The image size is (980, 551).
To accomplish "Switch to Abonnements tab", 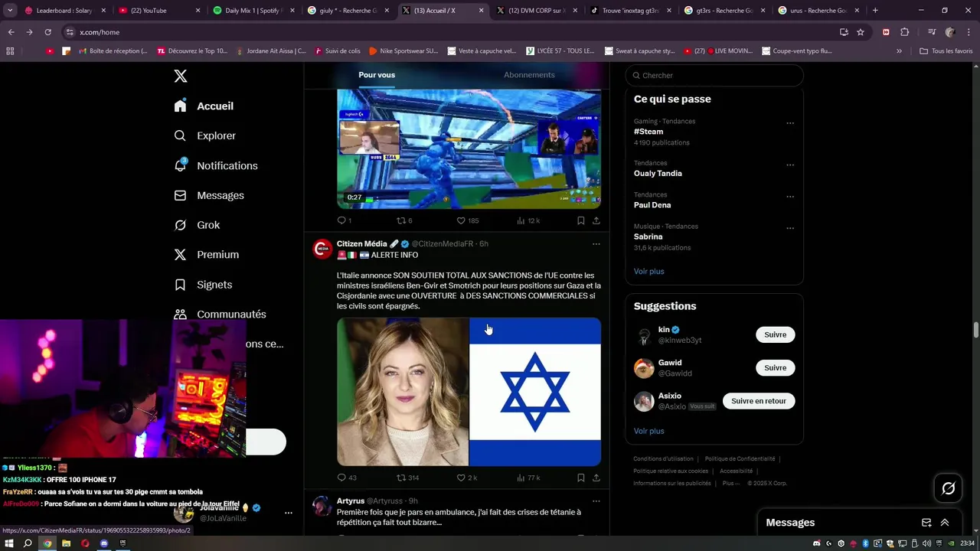I will [x=529, y=75].
